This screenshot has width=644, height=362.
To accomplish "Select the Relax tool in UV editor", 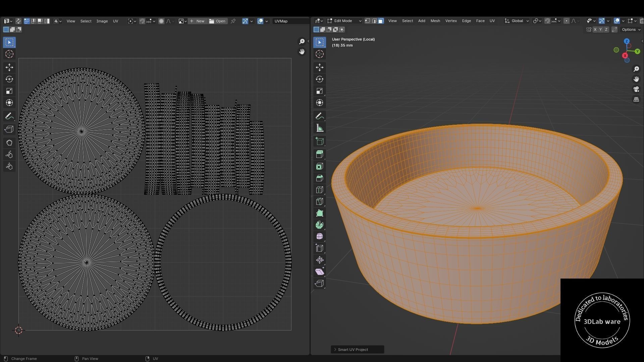I will [x=9, y=155].
